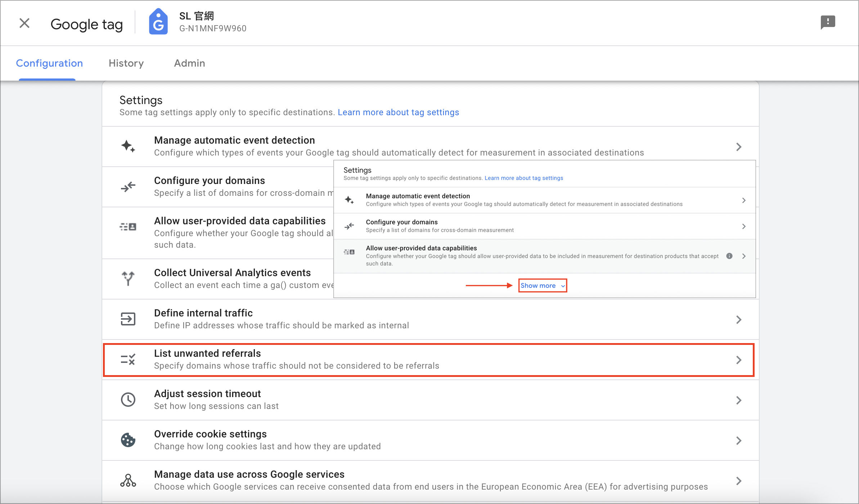Click Show more in the inset panel

tap(543, 285)
